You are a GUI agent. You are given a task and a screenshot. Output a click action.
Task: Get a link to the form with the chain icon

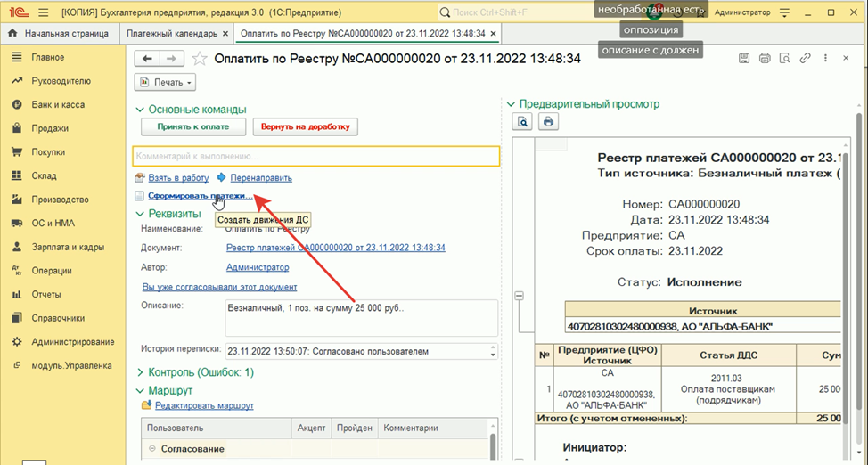click(805, 58)
